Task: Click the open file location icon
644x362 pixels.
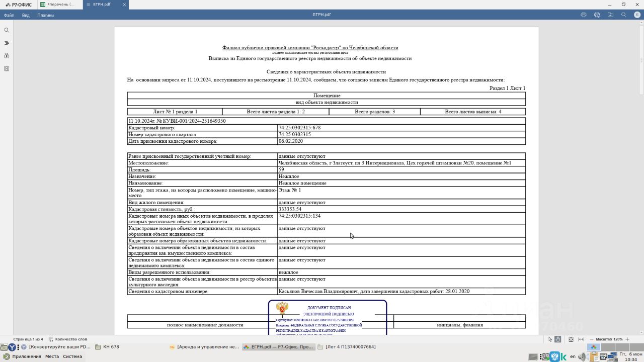Action: (x=610, y=15)
